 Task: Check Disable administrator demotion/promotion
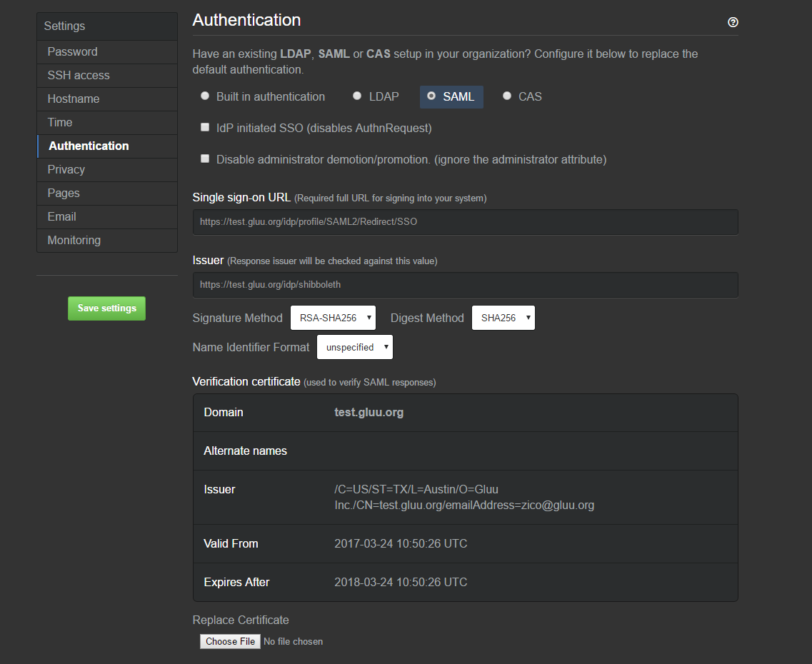coord(205,159)
